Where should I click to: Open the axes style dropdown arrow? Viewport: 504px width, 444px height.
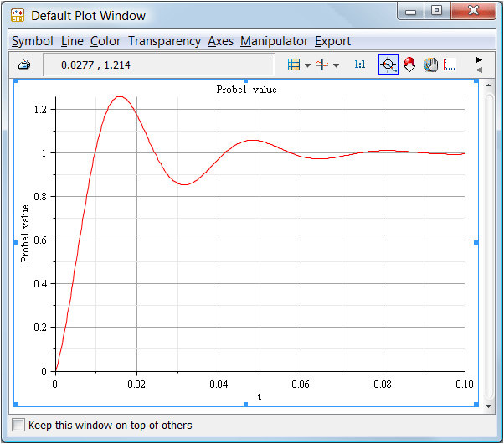click(x=336, y=65)
